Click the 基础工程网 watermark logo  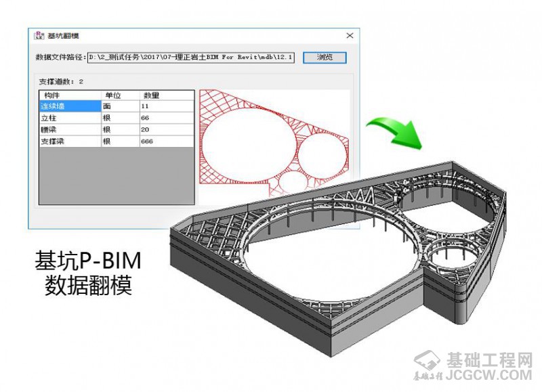473,366
